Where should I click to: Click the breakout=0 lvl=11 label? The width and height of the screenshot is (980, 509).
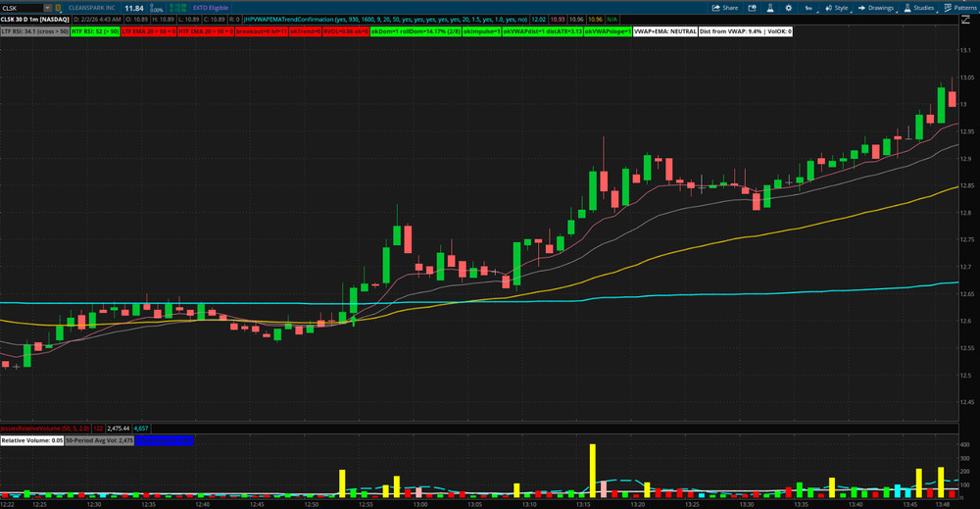tap(262, 31)
